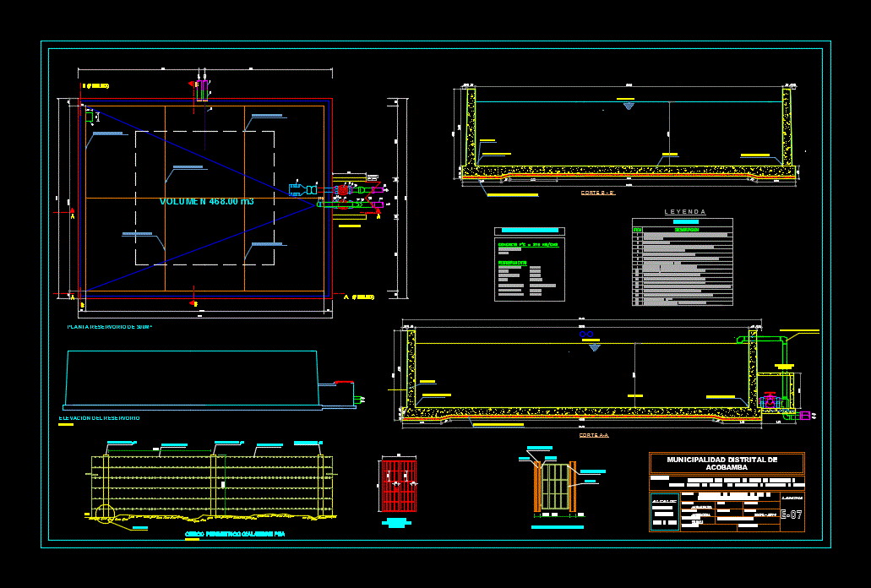Select the green manhole square in plan
The height and width of the screenshot is (588, 871).
point(89,117)
